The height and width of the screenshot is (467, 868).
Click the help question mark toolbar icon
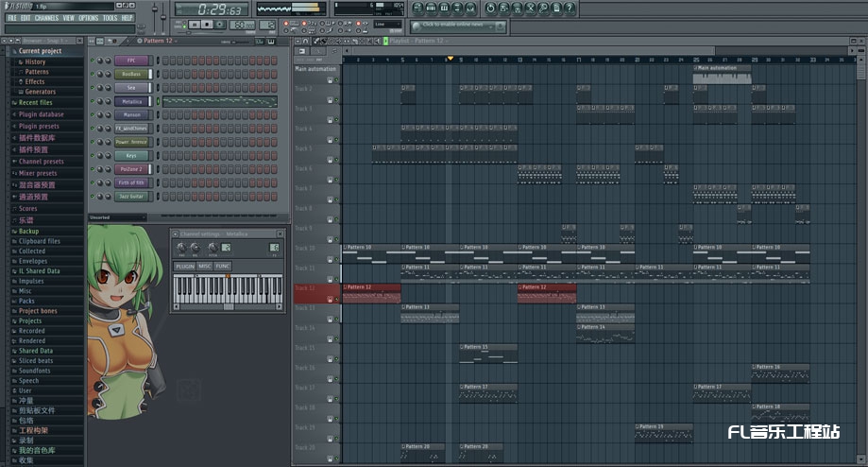(570, 9)
